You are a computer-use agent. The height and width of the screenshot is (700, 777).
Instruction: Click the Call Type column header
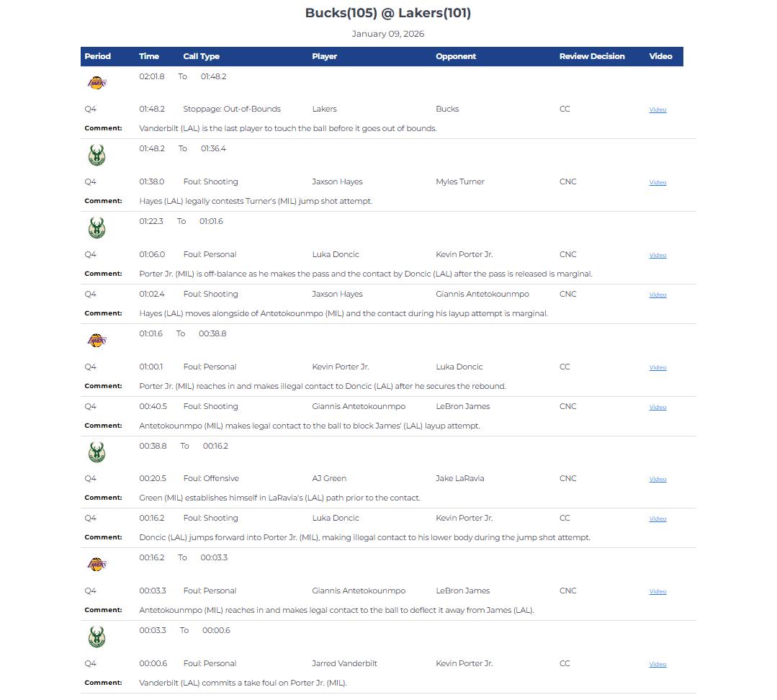tap(201, 56)
